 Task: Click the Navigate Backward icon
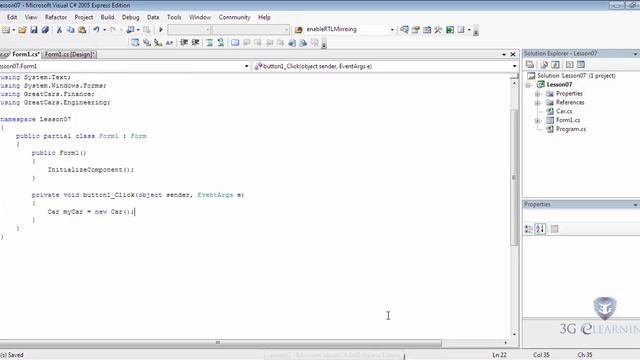pyautogui.click(x=130, y=30)
